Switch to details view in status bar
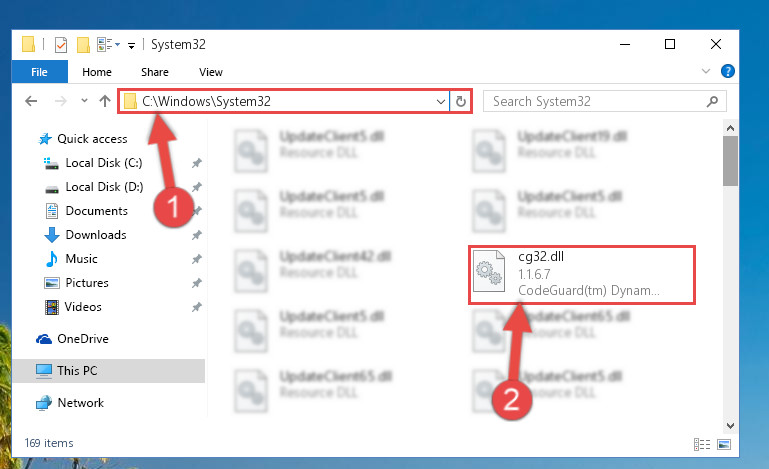This screenshot has width=769, height=469. coord(702,444)
